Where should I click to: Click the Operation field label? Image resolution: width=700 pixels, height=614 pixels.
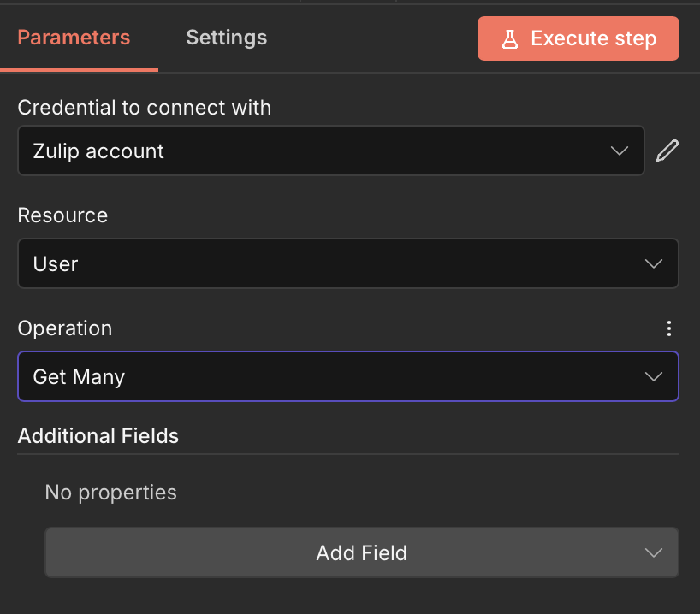pos(65,328)
